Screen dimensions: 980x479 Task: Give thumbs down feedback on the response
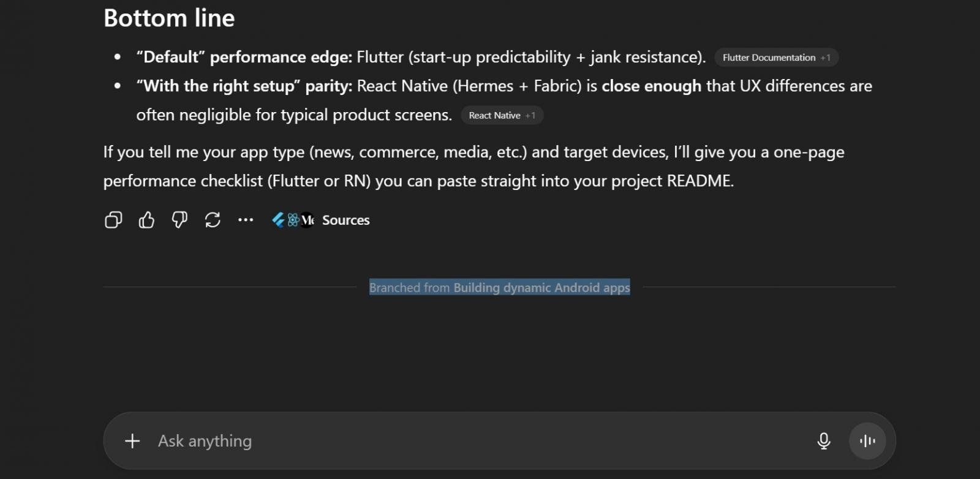[179, 220]
